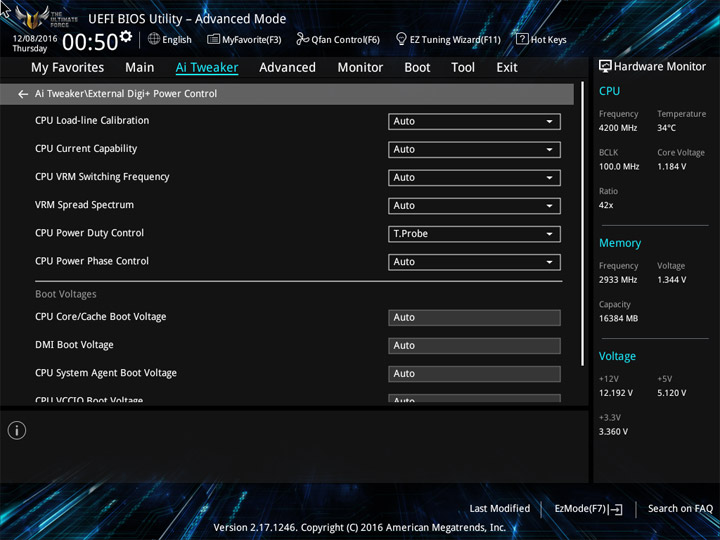Click the Ai Tweaker breadcrumb path text
Viewport: 720px width, 540px height.
tap(126, 94)
